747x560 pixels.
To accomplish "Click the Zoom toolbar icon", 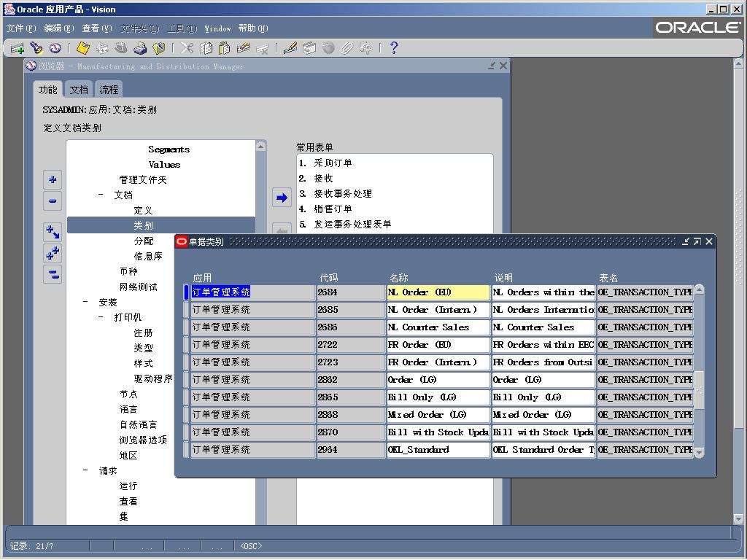I will pos(309,48).
